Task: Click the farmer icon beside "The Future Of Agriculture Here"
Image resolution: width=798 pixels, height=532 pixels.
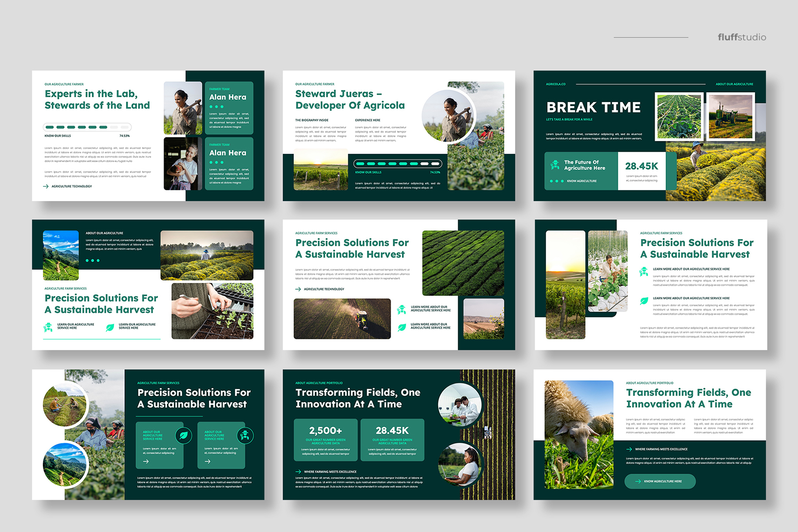Action: coord(554,165)
